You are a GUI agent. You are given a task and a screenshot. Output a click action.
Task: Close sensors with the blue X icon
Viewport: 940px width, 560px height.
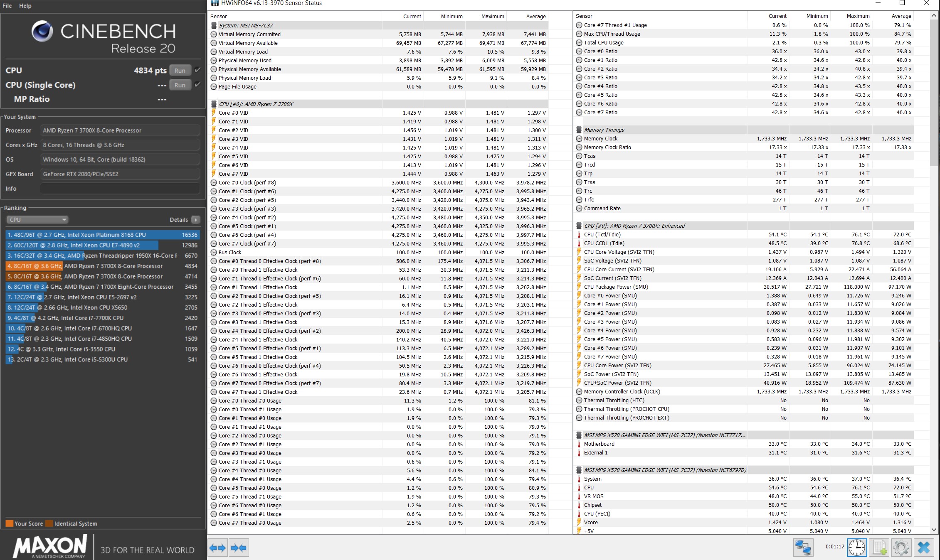pyautogui.click(x=923, y=548)
